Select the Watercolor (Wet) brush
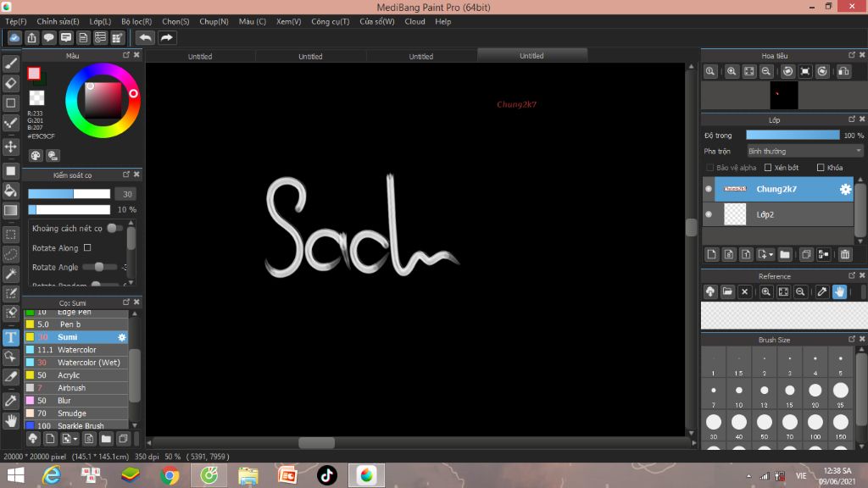 76,363
